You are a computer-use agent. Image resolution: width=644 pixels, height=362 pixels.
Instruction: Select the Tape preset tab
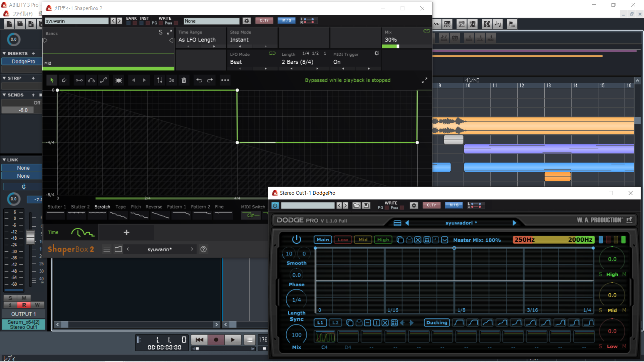[x=120, y=207]
